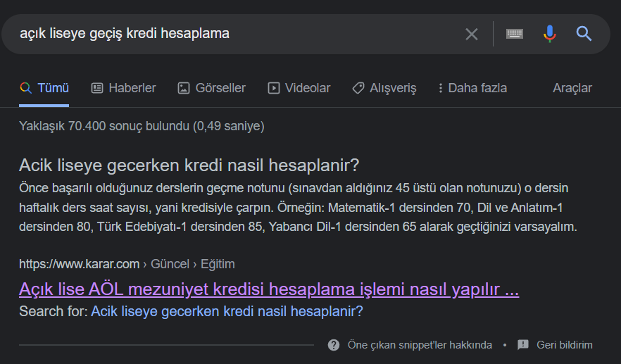
Task: Start voice search with microphone icon
Action: (x=550, y=34)
